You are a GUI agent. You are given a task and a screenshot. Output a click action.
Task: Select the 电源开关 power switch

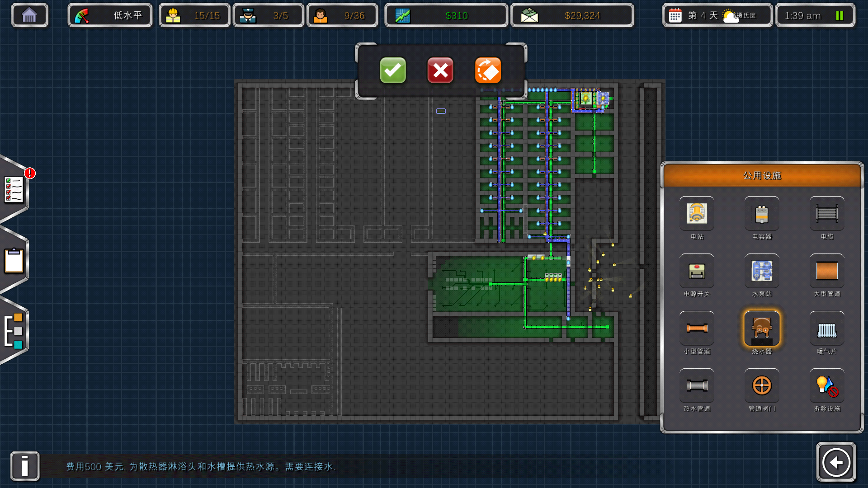click(x=697, y=271)
